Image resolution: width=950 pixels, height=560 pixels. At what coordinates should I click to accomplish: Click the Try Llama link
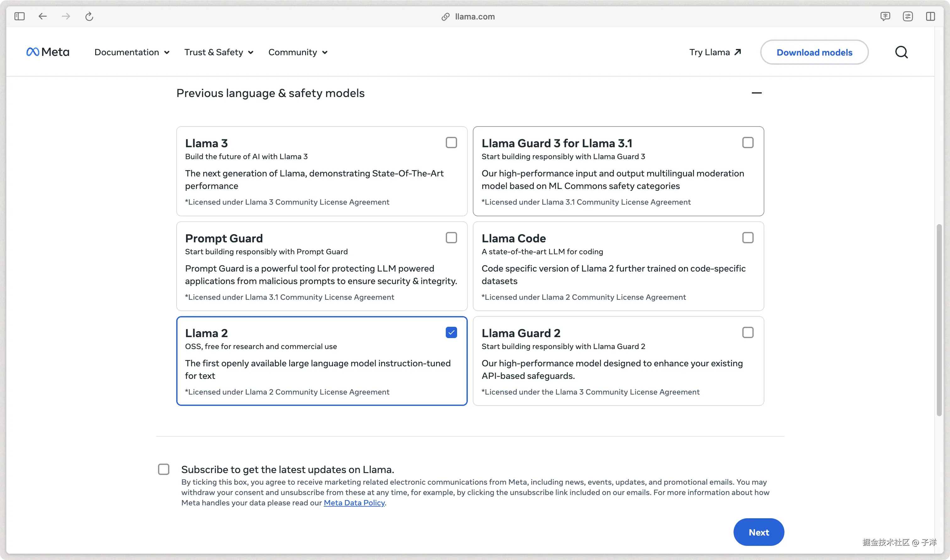[x=715, y=52]
